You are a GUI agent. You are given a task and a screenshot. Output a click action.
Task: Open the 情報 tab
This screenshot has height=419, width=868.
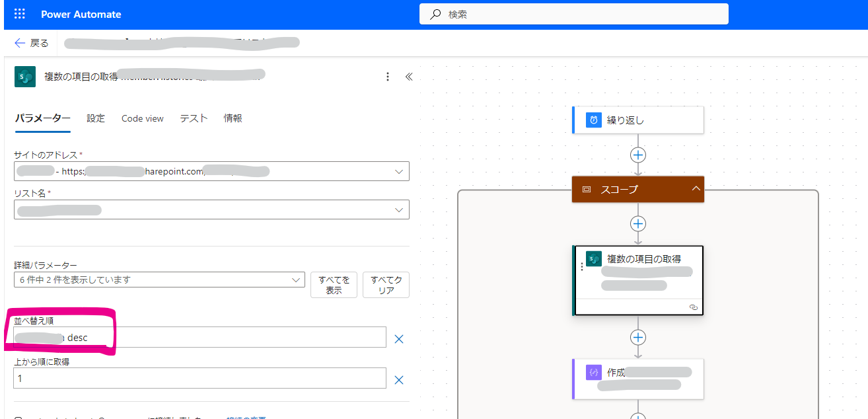tap(233, 118)
